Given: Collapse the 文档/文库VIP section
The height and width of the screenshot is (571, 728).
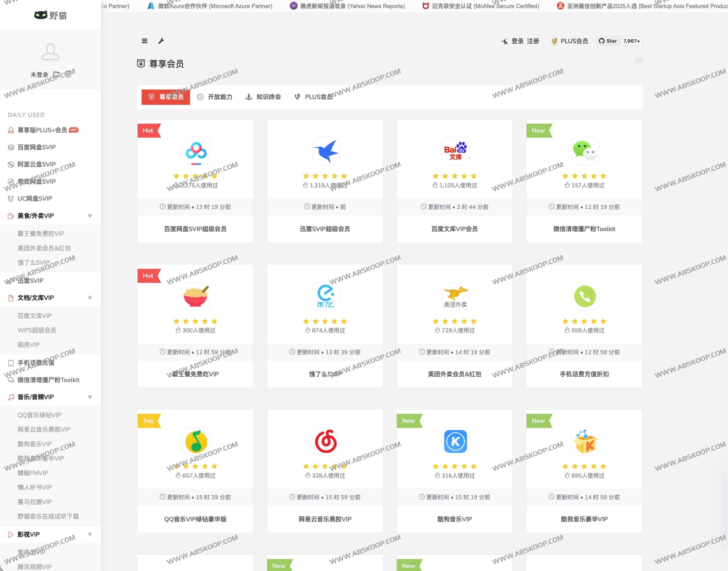Looking at the screenshot, I should (x=90, y=297).
